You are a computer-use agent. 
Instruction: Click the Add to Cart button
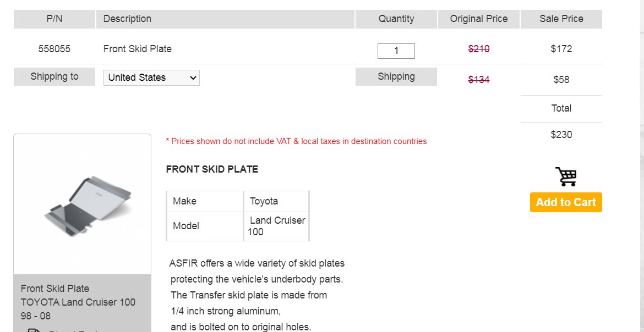coord(566,202)
